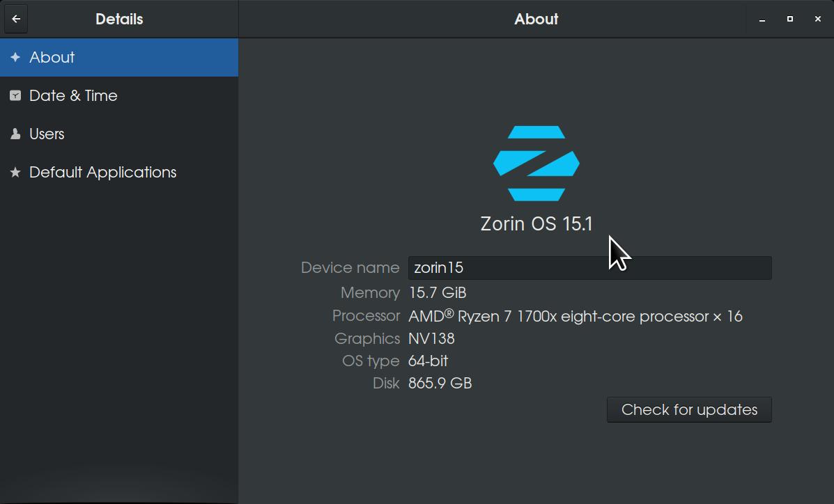Open the Users section
Viewport: 834px width, 504px height.
point(119,134)
